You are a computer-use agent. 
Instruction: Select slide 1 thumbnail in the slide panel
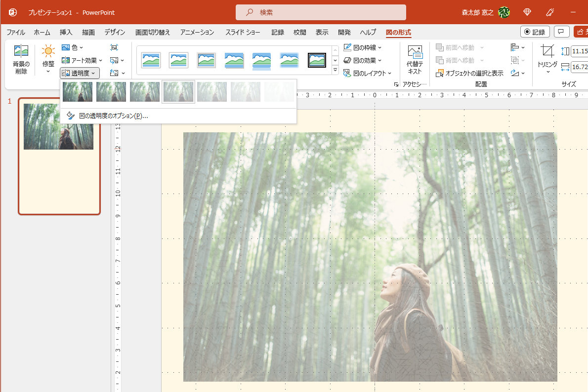pos(59,157)
